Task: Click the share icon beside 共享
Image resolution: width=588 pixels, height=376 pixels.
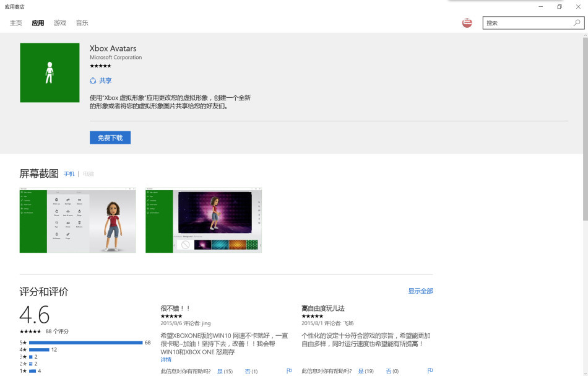Action: [x=93, y=81]
